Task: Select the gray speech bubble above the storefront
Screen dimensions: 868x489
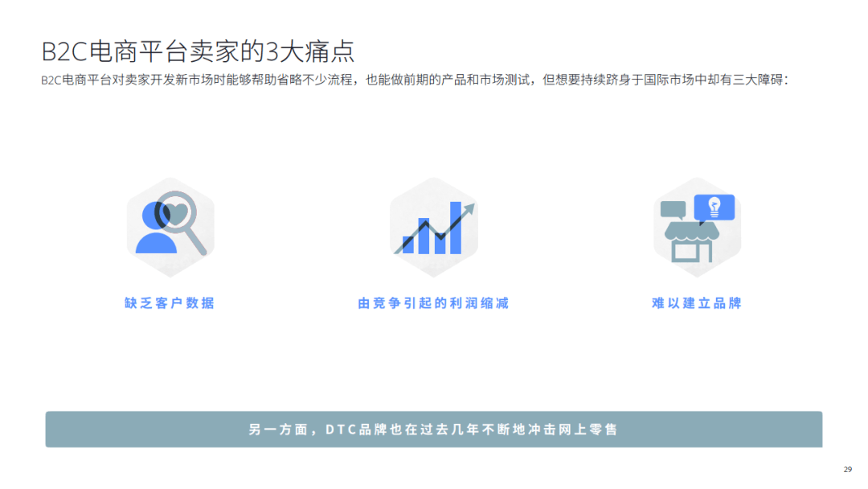Action: pos(674,208)
